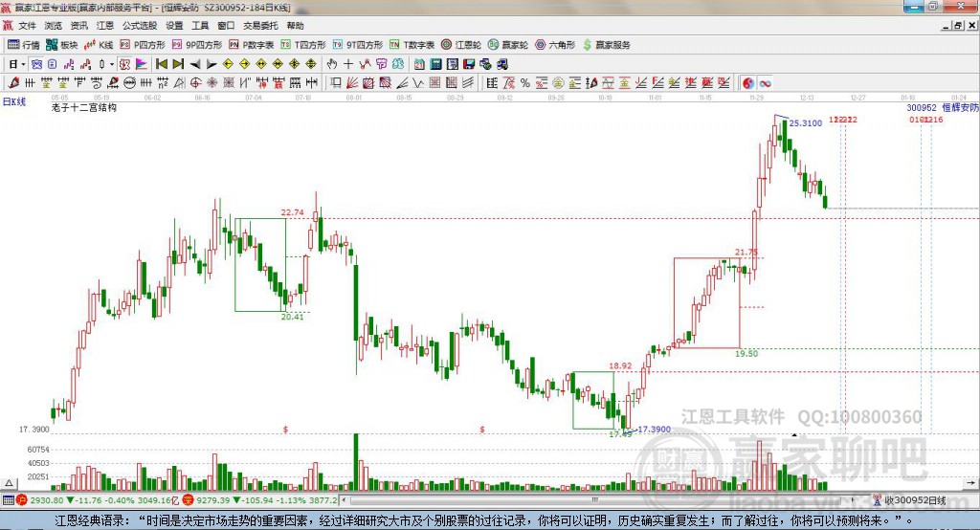Click the 25.3100 high price label
Viewport: 980px width, 530px height.
[x=806, y=123]
